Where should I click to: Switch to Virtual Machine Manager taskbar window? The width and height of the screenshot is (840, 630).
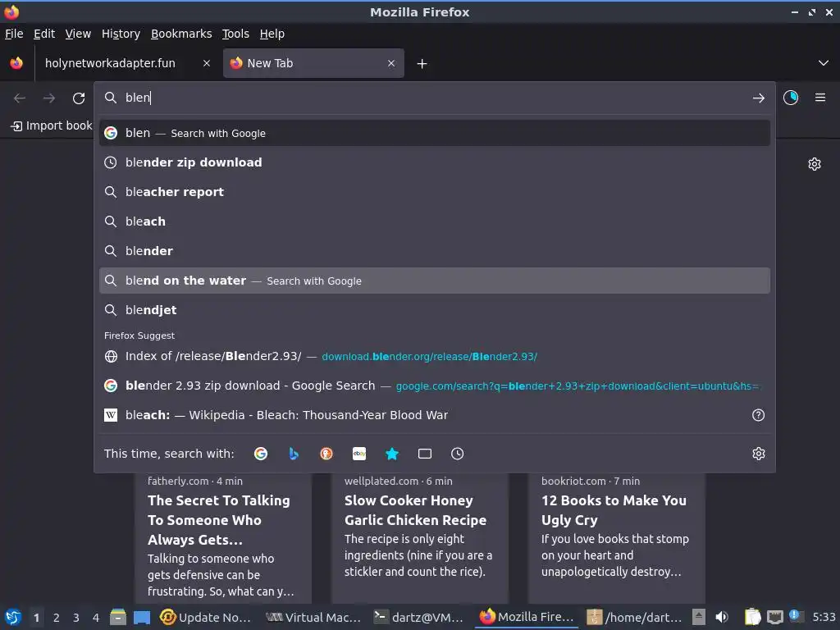[313, 617]
